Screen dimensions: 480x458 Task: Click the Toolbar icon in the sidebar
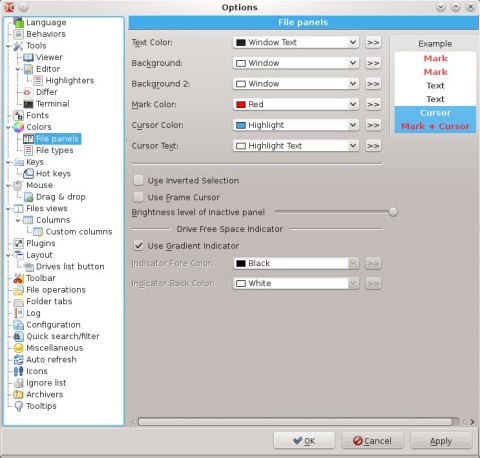pyautogui.click(x=18, y=278)
